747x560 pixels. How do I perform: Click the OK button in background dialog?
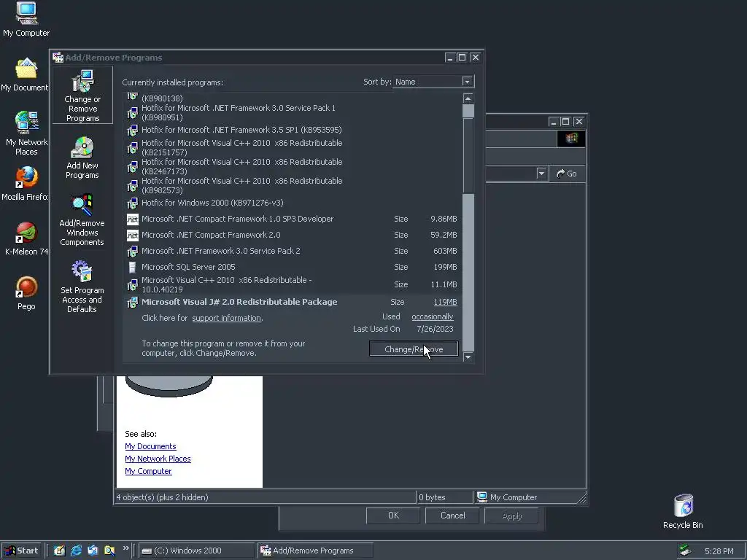393,516
